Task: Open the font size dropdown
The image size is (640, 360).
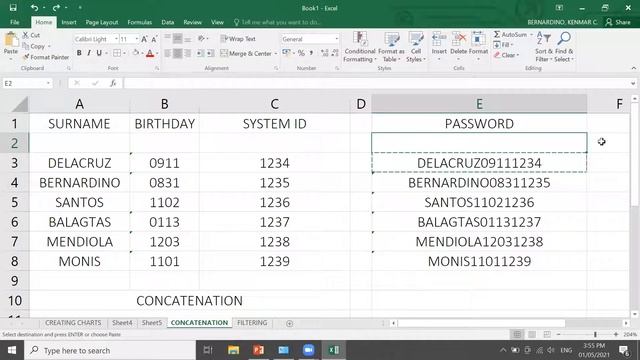Action: [137, 39]
